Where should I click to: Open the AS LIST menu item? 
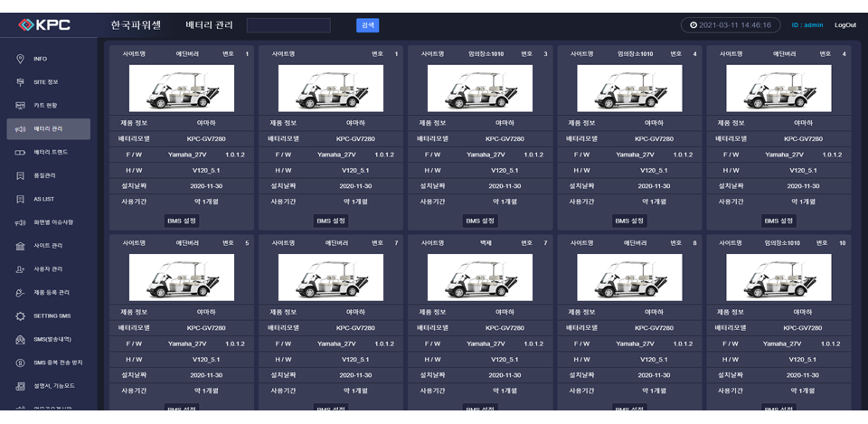click(43, 199)
